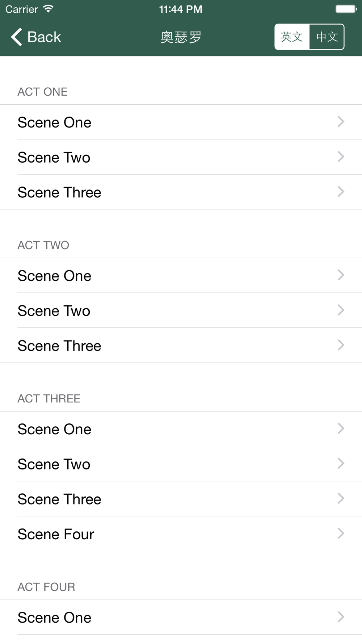Viewport: 362px width, 644px height.
Task: Open Act Three Scene Two
Action: click(x=181, y=464)
